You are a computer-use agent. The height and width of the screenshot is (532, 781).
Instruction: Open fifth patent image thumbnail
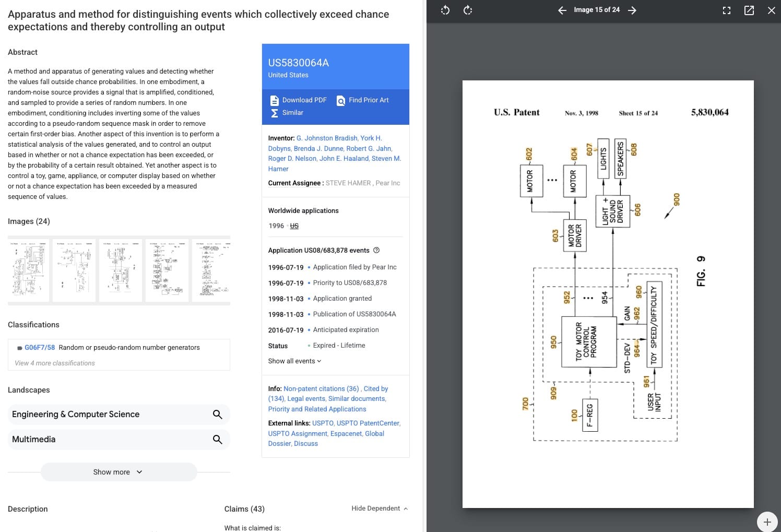click(211, 270)
